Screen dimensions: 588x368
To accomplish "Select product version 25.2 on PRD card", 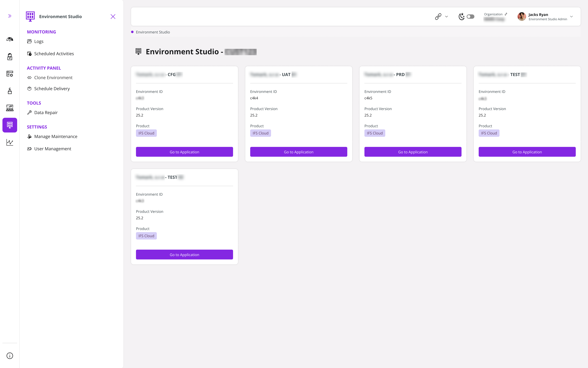I will pyautogui.click(x=368, y=115).
